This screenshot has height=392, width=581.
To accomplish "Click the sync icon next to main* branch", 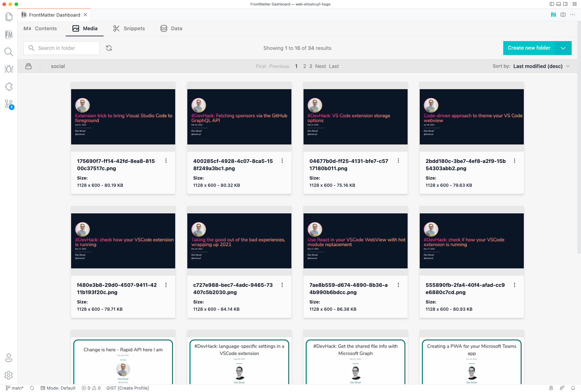I will (32, 388).
